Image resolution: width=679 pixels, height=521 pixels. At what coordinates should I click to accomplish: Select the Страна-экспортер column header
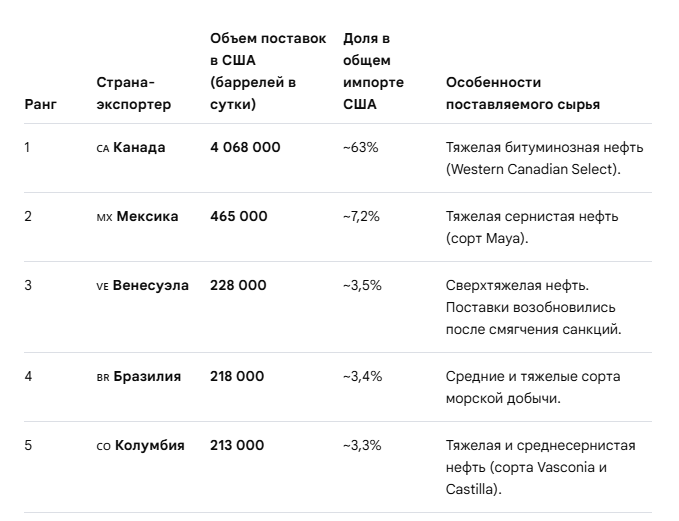tap(134, 93)
